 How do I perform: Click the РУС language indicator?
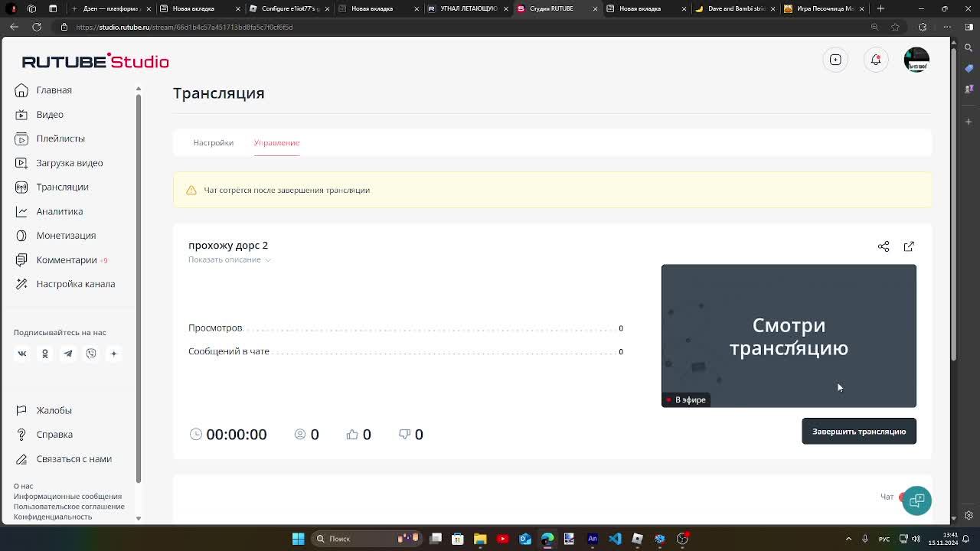(x=884, y=539)
